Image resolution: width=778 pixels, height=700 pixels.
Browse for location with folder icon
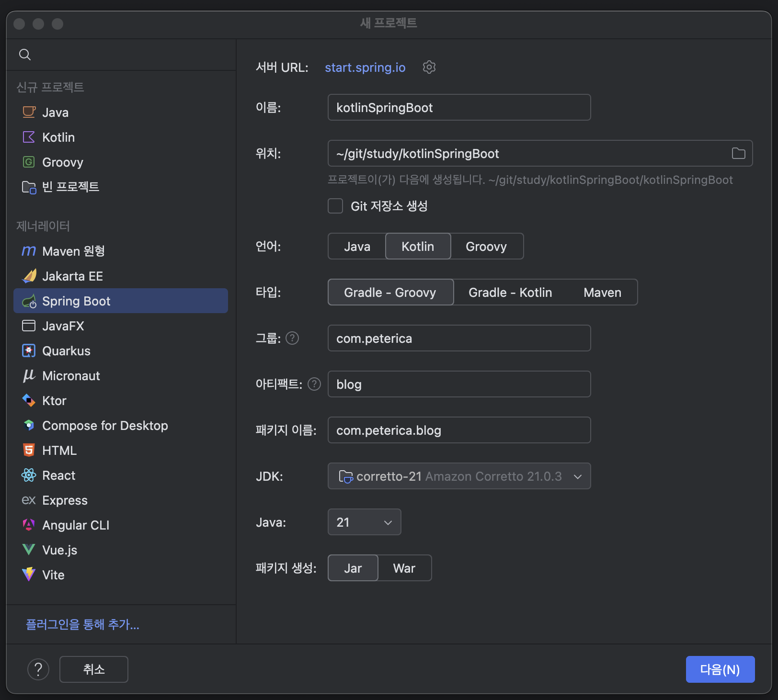(738, 153)
